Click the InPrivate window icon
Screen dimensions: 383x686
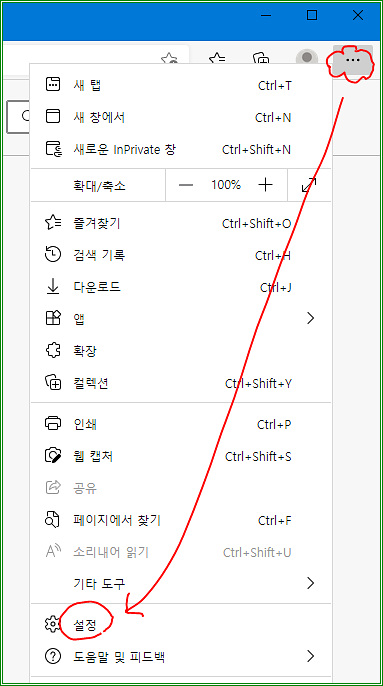[53, 149]
